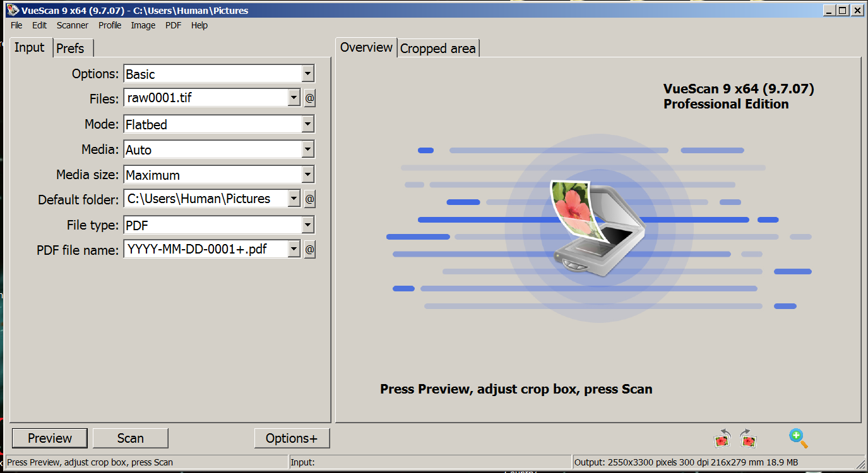Click the Scan button
868x473 pixels.
[x=131, y=438]
